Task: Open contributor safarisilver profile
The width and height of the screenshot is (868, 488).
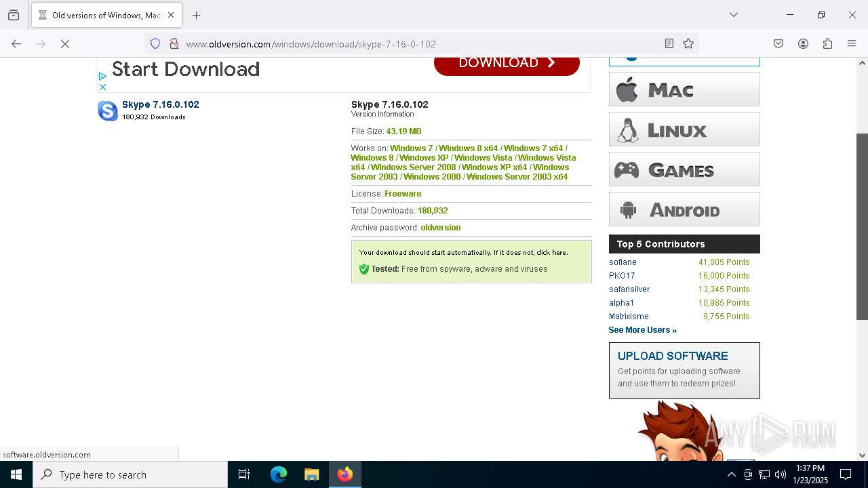Action: (629, 289)
